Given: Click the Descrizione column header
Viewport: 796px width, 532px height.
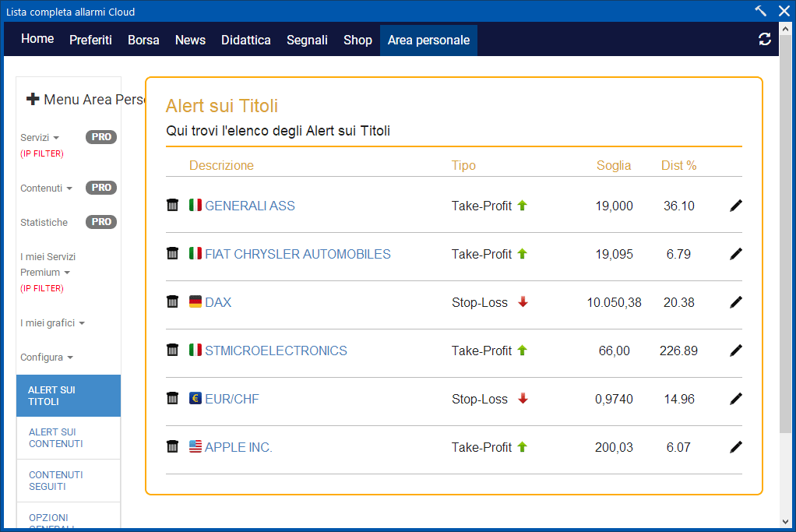Looking at the screenshot, I should tap(221, 165).
